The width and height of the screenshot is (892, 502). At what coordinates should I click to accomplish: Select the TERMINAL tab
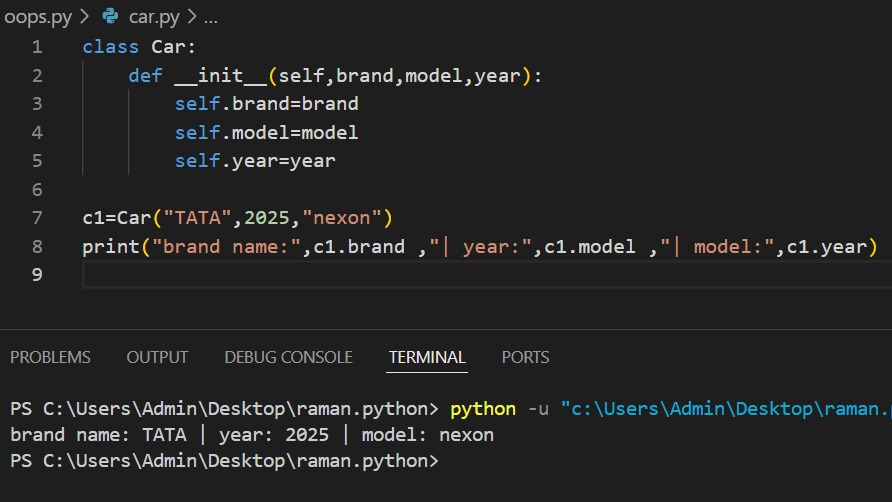(x=427, y=357)
